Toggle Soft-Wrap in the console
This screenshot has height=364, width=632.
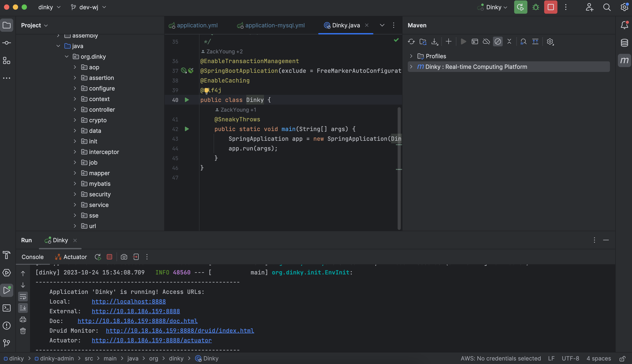23,297
